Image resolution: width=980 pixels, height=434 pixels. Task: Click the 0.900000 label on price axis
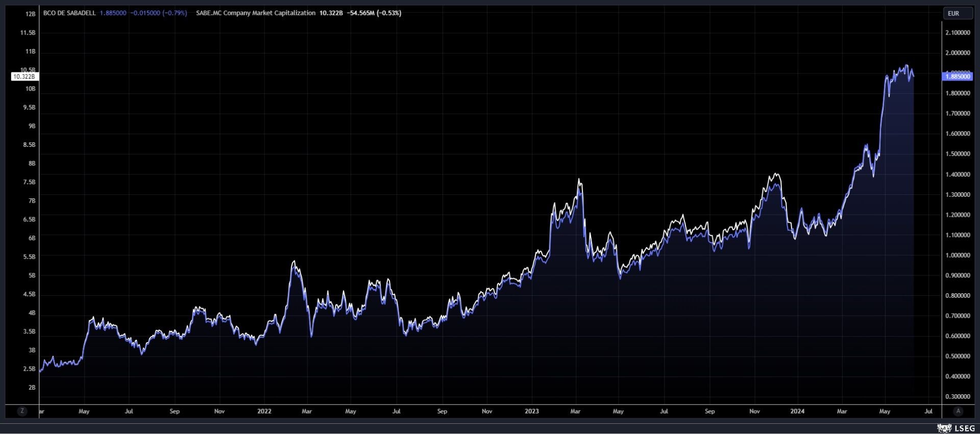coord(958,275)
